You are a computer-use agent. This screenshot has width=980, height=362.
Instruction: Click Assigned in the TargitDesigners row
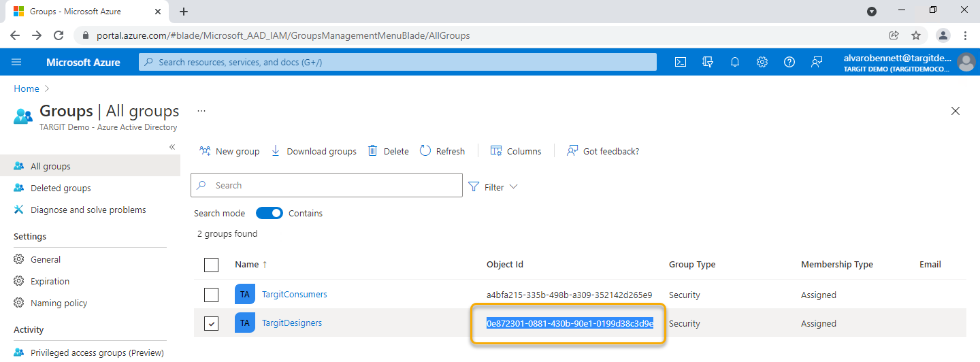(x=819, y=323)
